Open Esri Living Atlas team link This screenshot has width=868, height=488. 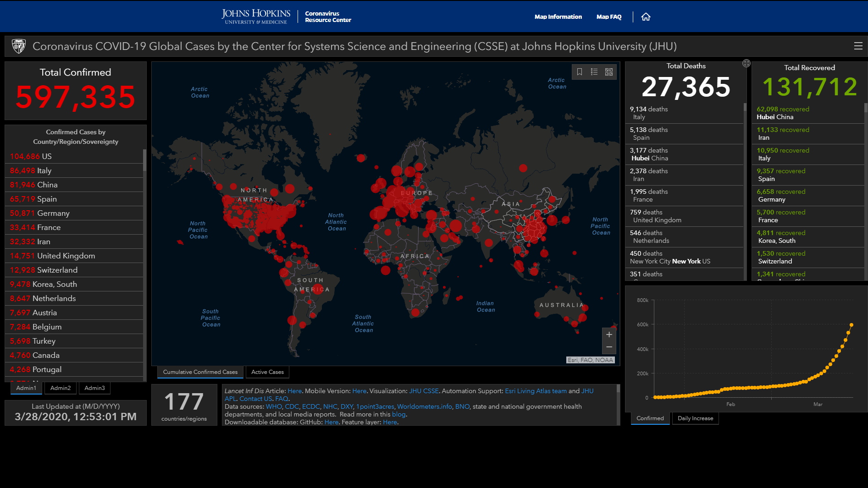[x=536, y=391]
